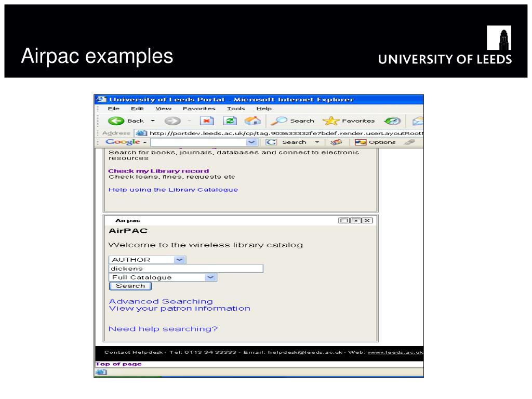The image size is (532, 399).
Task: Click the Mail envelope icon
Action: (418, 121)
